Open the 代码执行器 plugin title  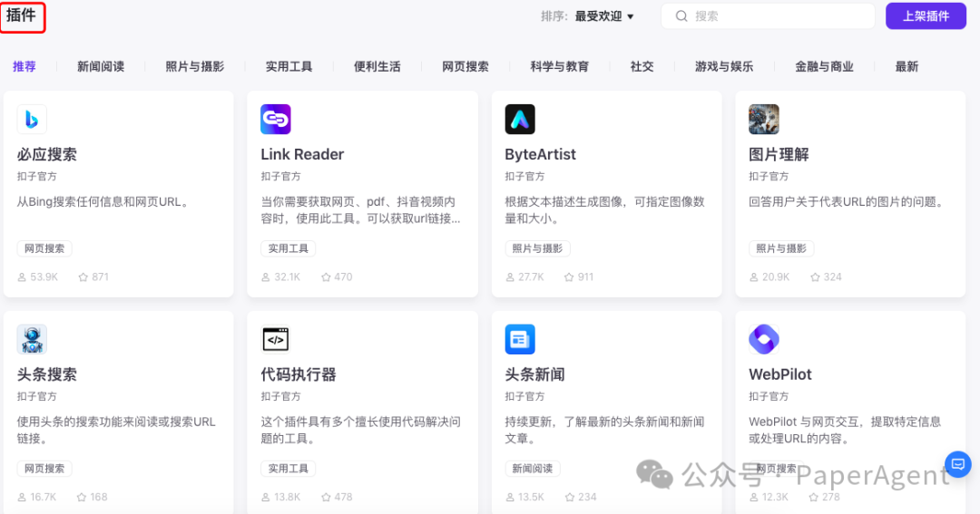point(299,374)
